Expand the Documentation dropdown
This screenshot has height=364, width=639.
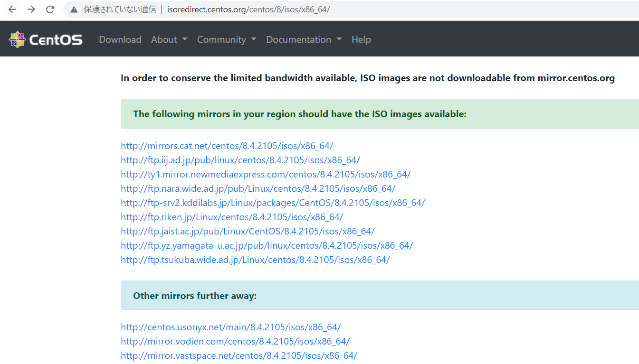click(x=304, y=40)
